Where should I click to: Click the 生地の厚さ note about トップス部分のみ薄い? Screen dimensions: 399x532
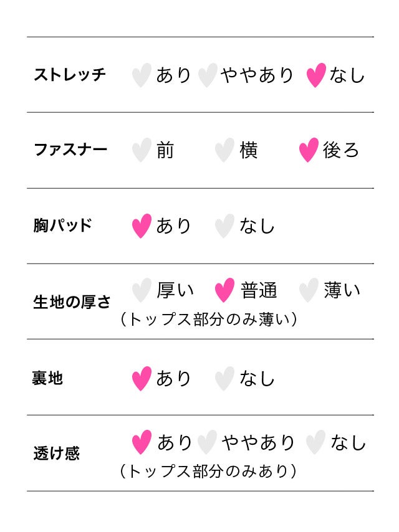pyautogui.click(x=208, y=320)
